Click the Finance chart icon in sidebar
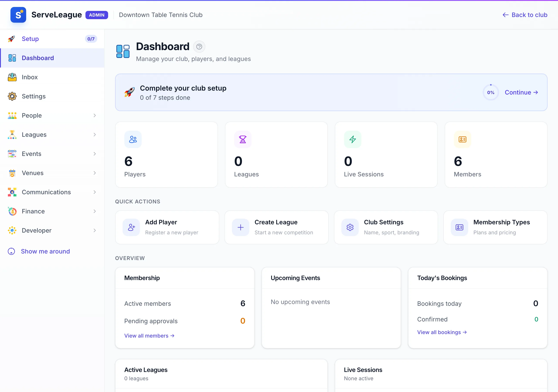Screen dimensions: 558x392 pos(12,211)
